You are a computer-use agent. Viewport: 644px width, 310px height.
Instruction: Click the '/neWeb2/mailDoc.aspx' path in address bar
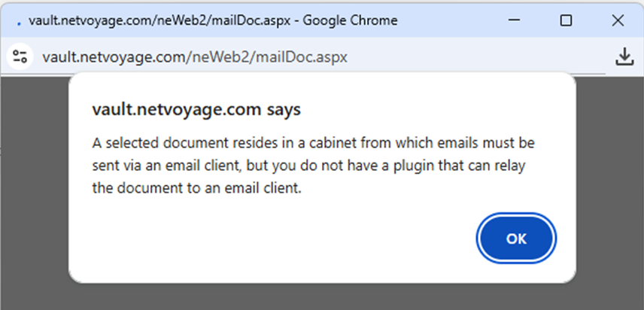267,56
